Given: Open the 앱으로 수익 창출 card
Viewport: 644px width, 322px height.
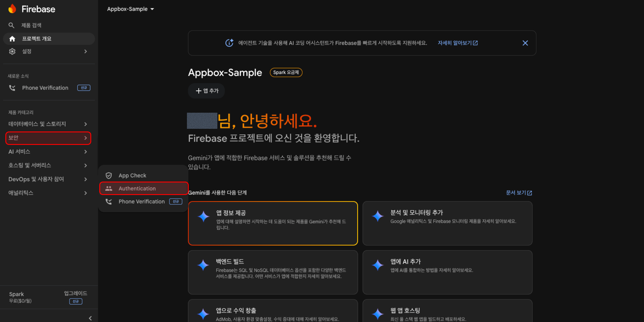Looking at the screenshot, I should point(273,311).
